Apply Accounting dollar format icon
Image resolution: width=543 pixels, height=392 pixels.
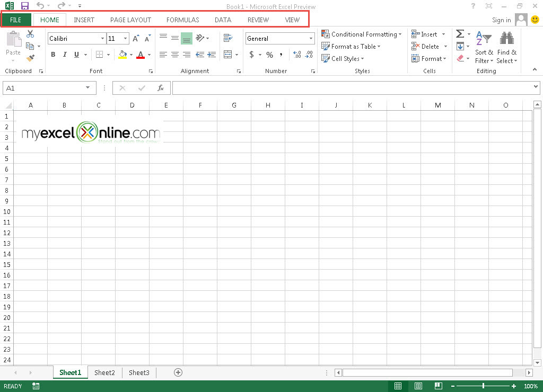click(x=251, y=55)
